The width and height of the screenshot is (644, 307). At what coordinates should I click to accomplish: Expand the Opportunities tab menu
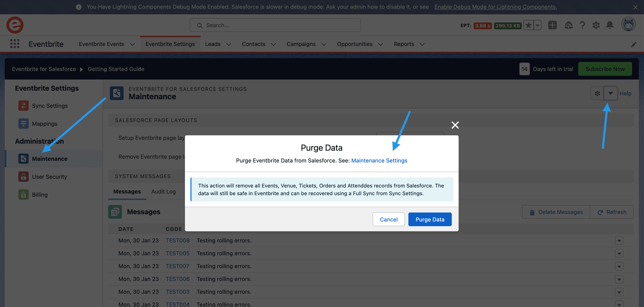[381, 44]
